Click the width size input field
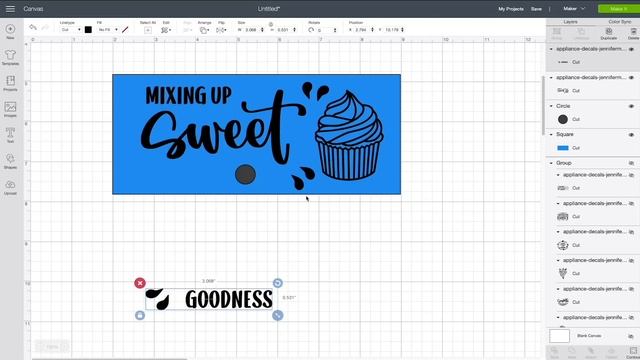The image size is (640, 360). (252, 30)
